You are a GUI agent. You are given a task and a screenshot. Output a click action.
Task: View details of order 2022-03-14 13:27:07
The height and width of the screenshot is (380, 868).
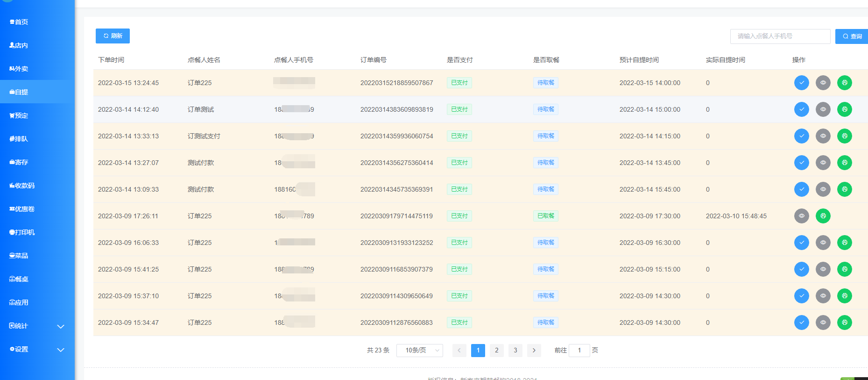823,163
